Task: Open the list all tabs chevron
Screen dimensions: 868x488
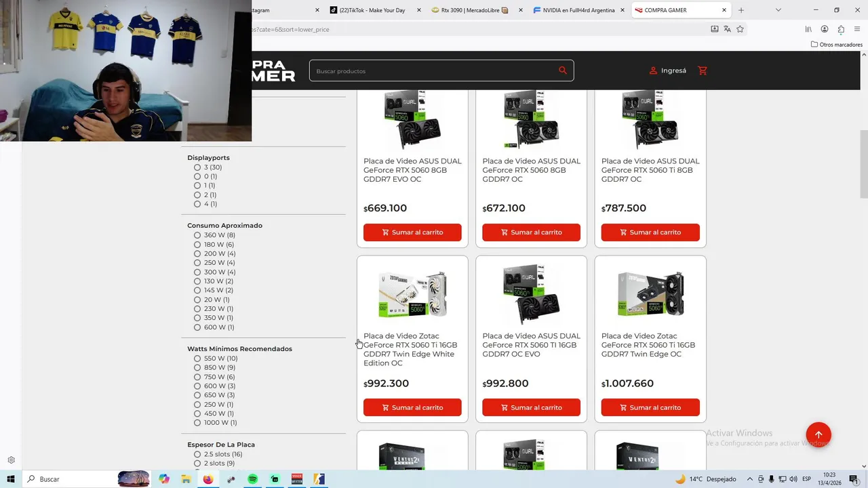Action: click(778, 10)
